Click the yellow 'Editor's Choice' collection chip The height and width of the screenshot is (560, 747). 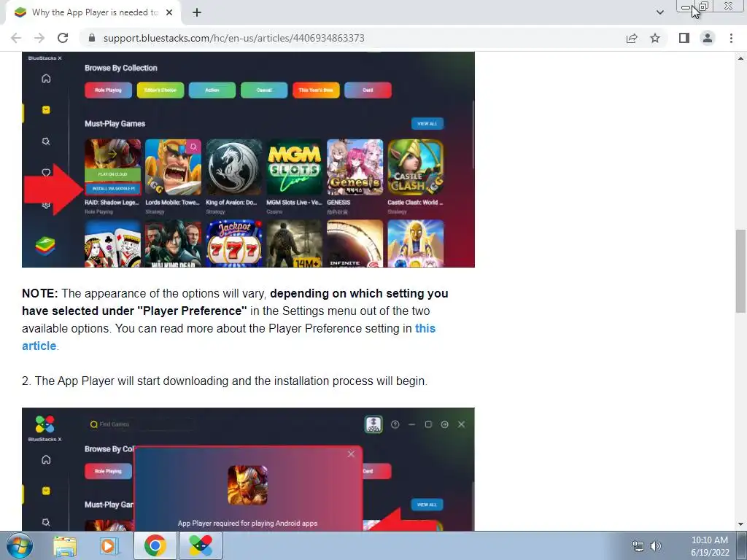(x=160, y=90)
